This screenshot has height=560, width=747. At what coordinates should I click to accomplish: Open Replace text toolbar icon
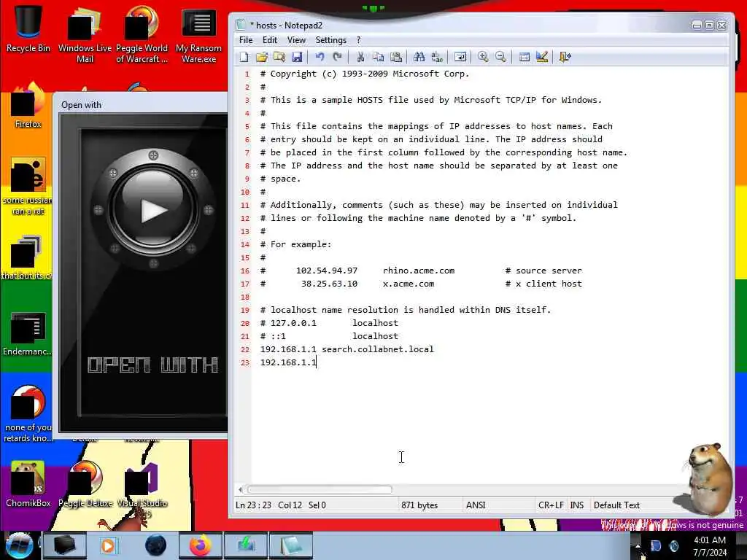pyautogui.click(x=437, y=57)
